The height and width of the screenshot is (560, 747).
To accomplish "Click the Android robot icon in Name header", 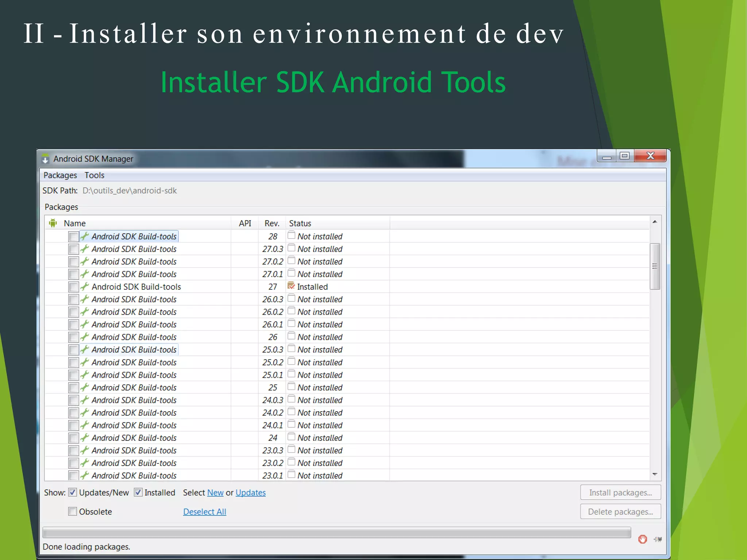I will click(x=53, y=223).
